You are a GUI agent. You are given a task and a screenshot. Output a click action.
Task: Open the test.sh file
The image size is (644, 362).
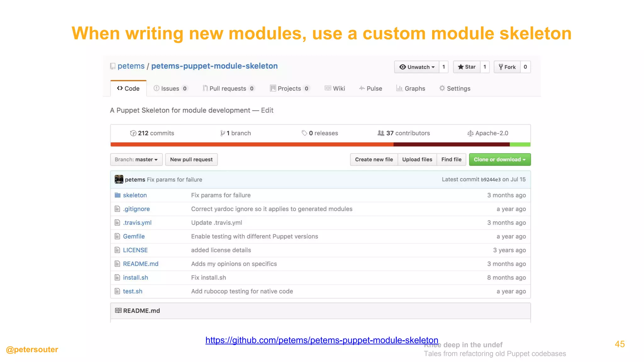tap(133, 291)
